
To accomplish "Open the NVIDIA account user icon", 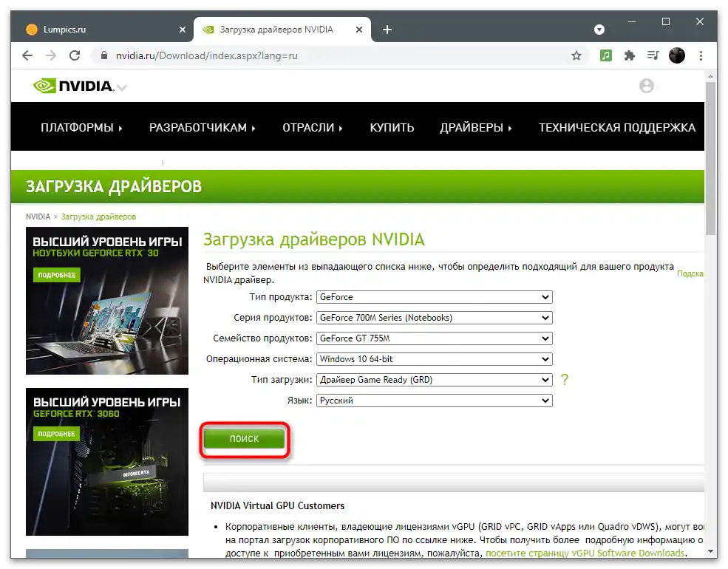I will pos(646,86).
